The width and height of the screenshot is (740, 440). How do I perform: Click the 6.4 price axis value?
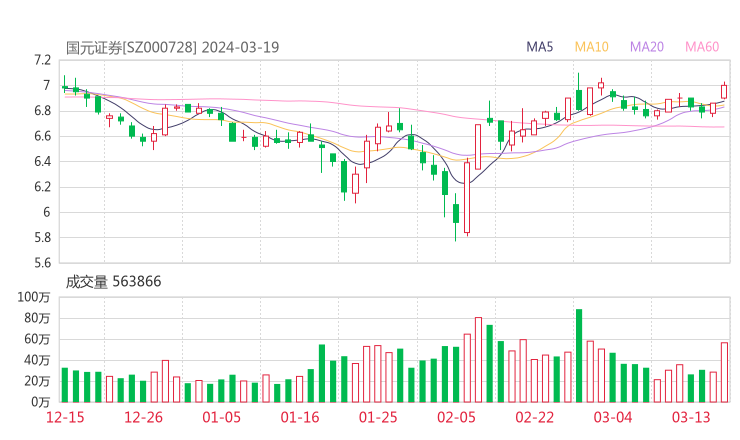[x=42, y=161]
